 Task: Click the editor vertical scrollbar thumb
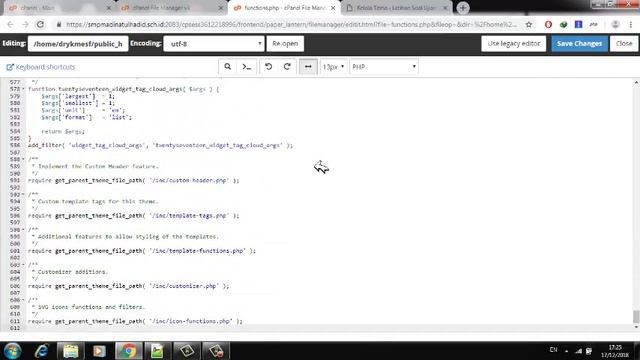click(x=636, y=316)
